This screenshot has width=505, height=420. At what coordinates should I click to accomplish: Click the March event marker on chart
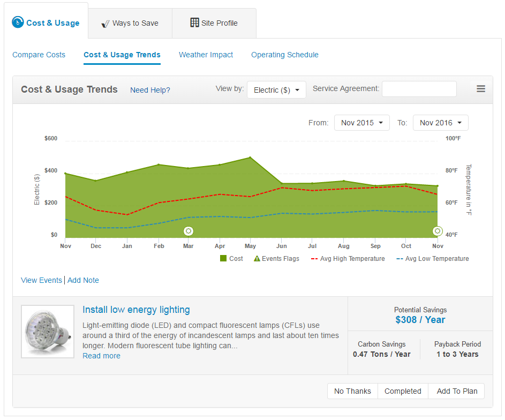click(189, 231)
